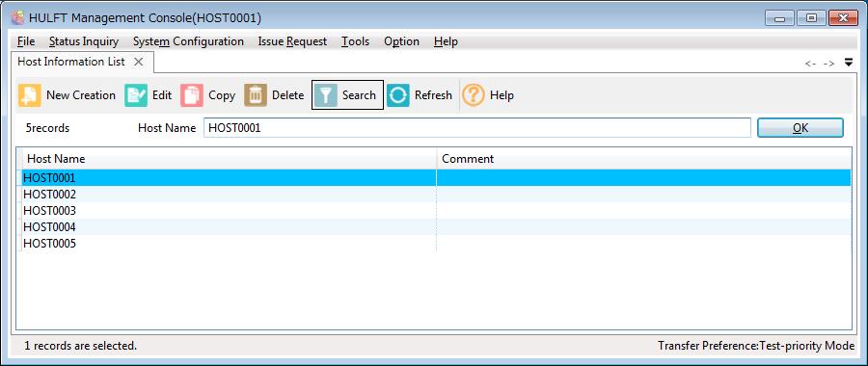Viewport: 868px width, 366px height.
Task: Click the '1 records are selected.' status text
Action: (80, 346)
